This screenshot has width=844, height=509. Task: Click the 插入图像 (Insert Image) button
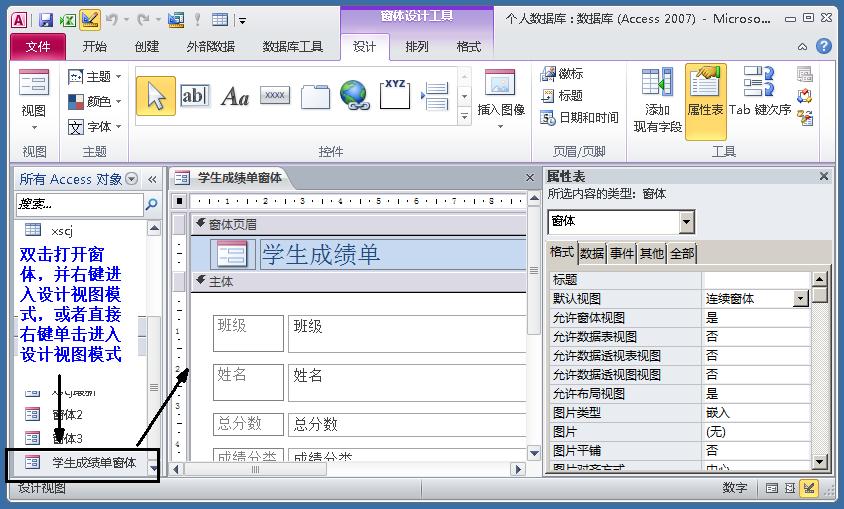coord(501,100)
